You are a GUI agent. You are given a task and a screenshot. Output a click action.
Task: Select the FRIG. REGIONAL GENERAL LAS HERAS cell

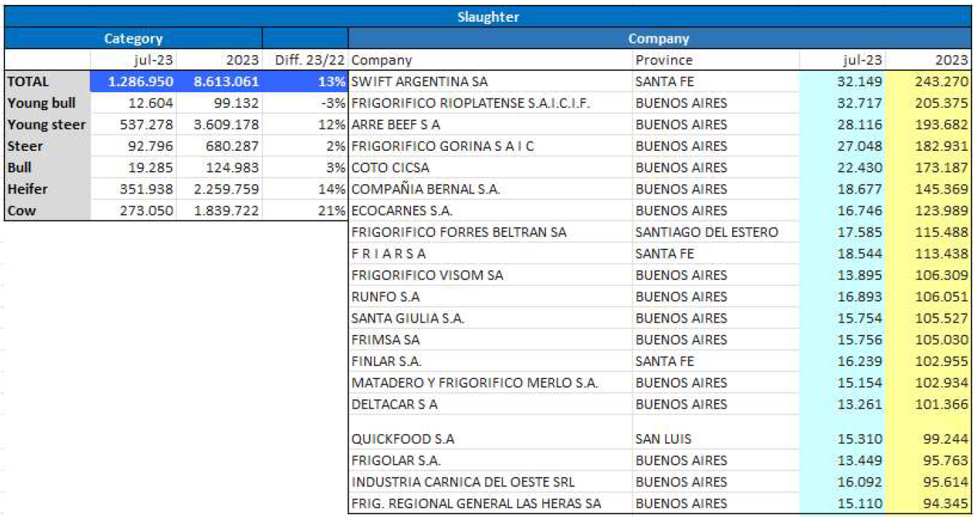click(476, 503)
